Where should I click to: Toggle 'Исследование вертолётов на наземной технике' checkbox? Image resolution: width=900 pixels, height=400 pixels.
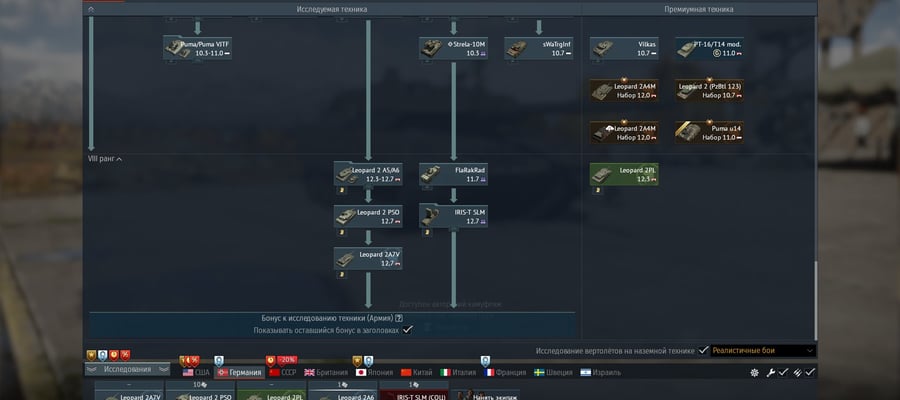703,350
